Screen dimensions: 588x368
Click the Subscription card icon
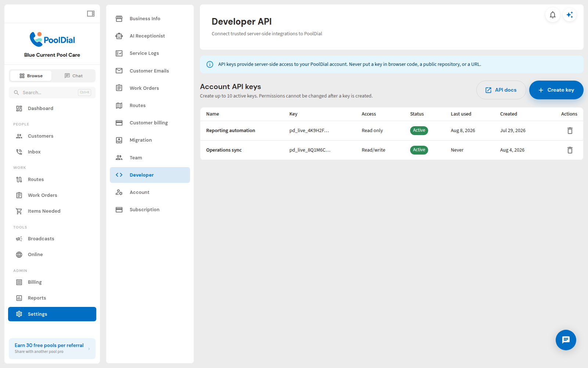pos(119,210)
